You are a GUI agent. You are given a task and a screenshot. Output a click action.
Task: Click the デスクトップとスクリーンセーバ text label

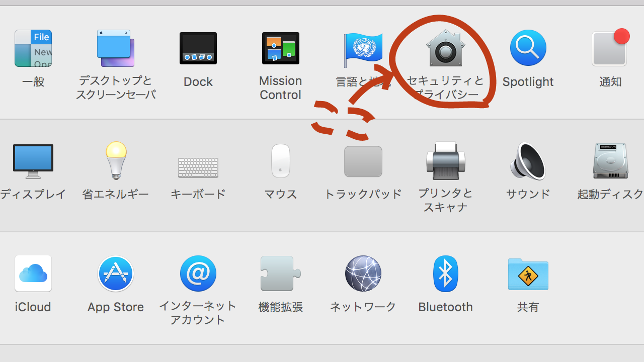(x=116, y=88)
